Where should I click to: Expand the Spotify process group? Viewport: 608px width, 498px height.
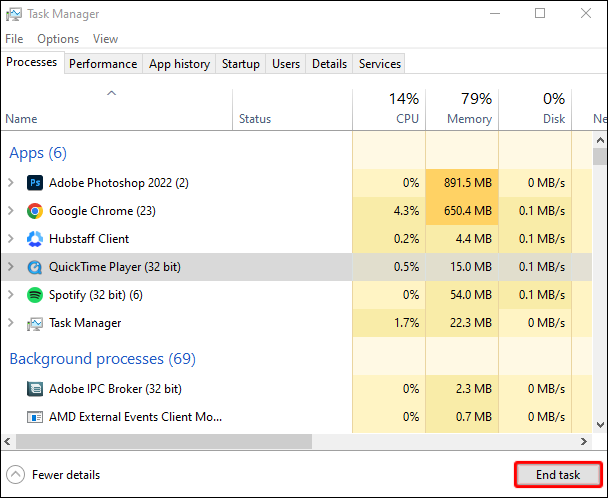pos(11,295)
